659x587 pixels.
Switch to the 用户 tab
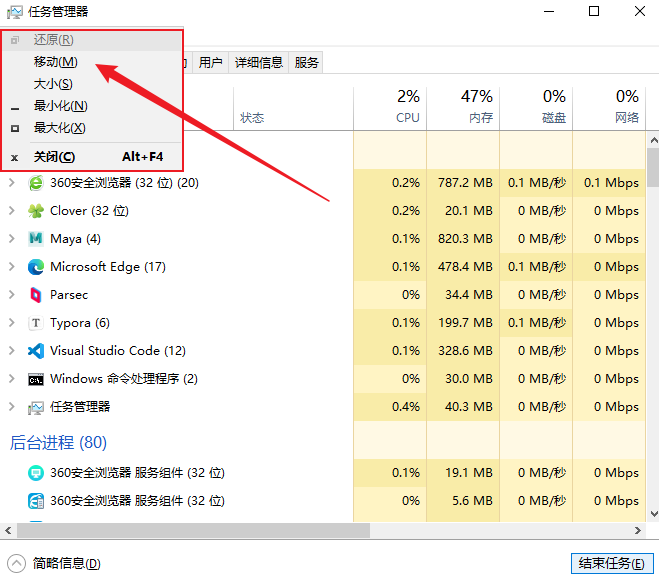click(210, 63)
